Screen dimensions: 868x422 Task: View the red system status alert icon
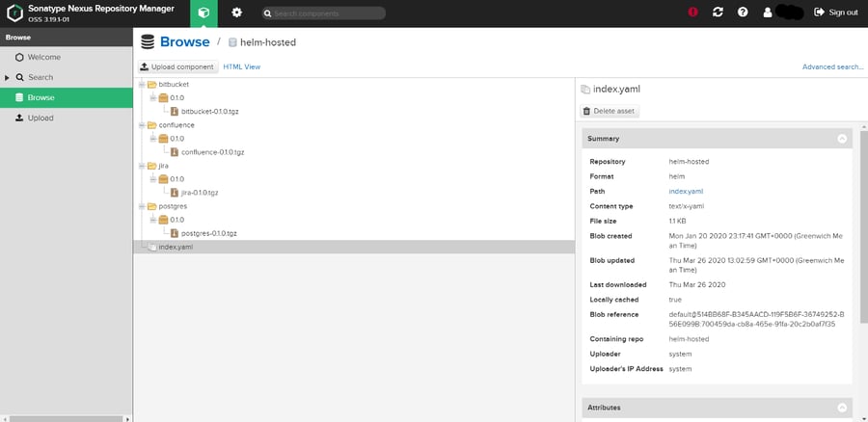[x=693, y=13]
